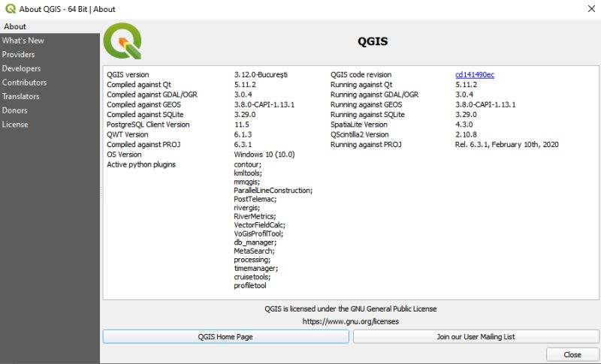This screenshot has width=601, height=364.
Task: Click the QWT Version label
Action: pos(127,134)
